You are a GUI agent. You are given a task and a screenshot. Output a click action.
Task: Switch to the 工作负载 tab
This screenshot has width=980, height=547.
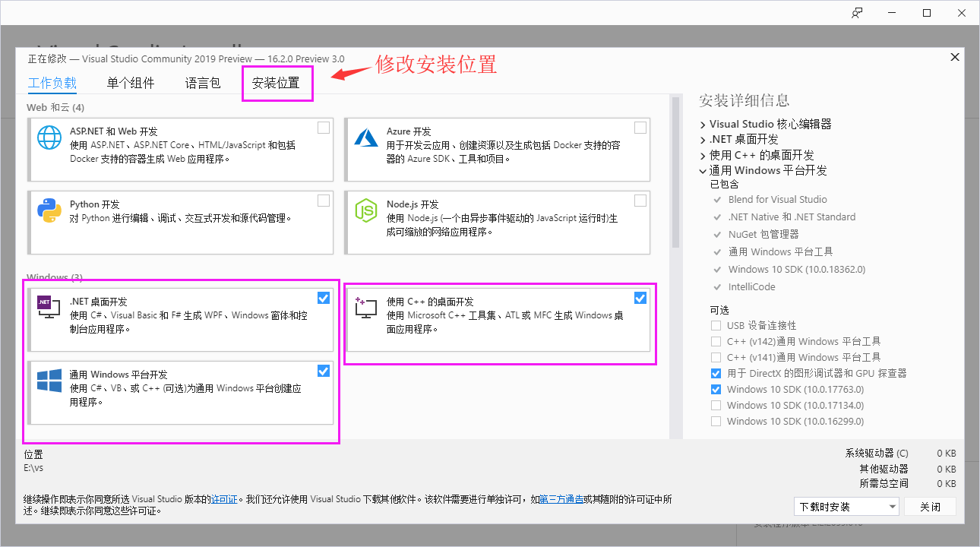tap(52, 83)
